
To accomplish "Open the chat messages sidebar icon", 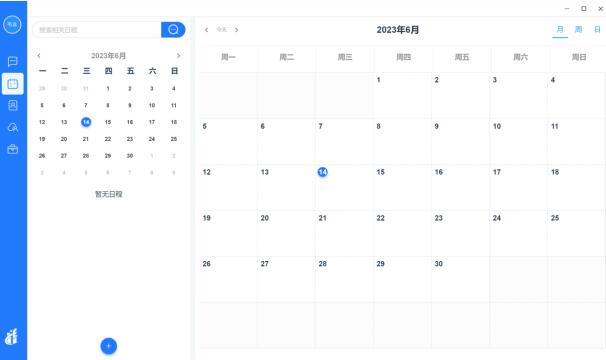I will pos(12,61).
